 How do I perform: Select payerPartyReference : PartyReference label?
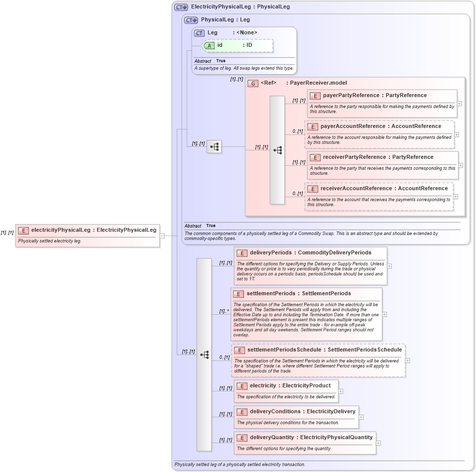coord(375,95)
